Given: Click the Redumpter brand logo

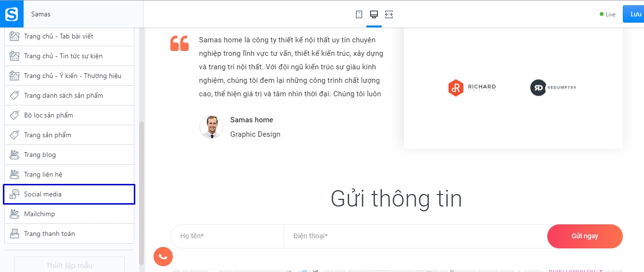Looking at the screenshot, I should click(x=553, y=88).
